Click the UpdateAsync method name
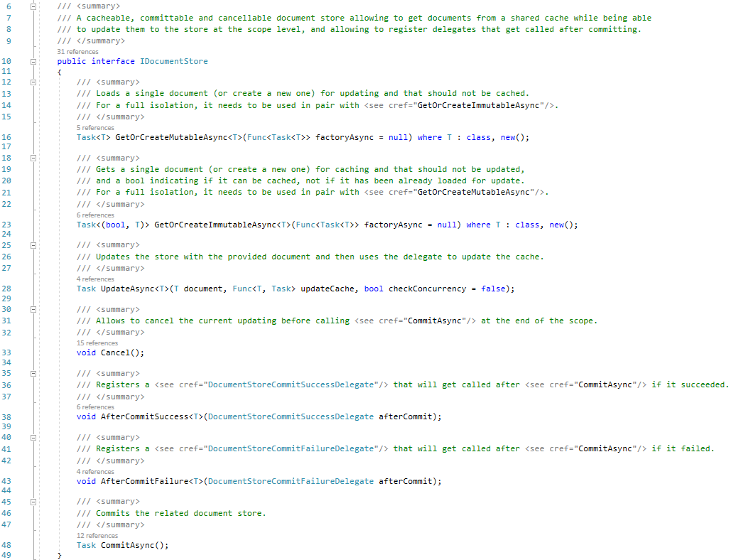Screen dimensions: 736x560 pos(128,289)
